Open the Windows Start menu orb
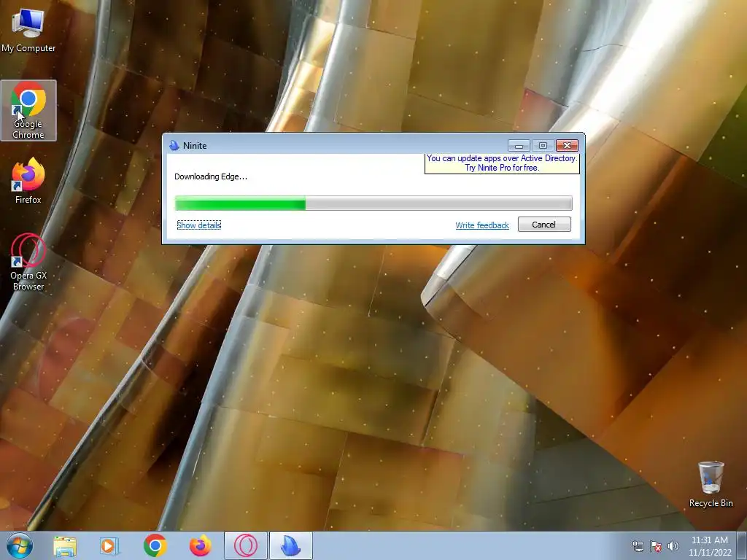747x560 pixels. coord(20,545)
